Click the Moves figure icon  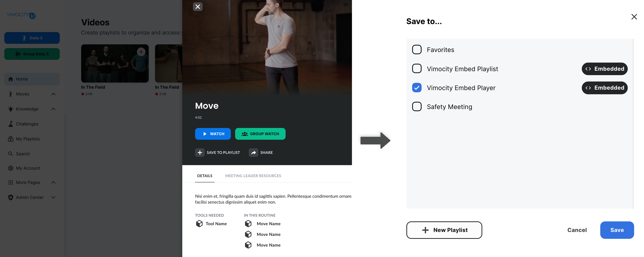click(x=11, y=94)
